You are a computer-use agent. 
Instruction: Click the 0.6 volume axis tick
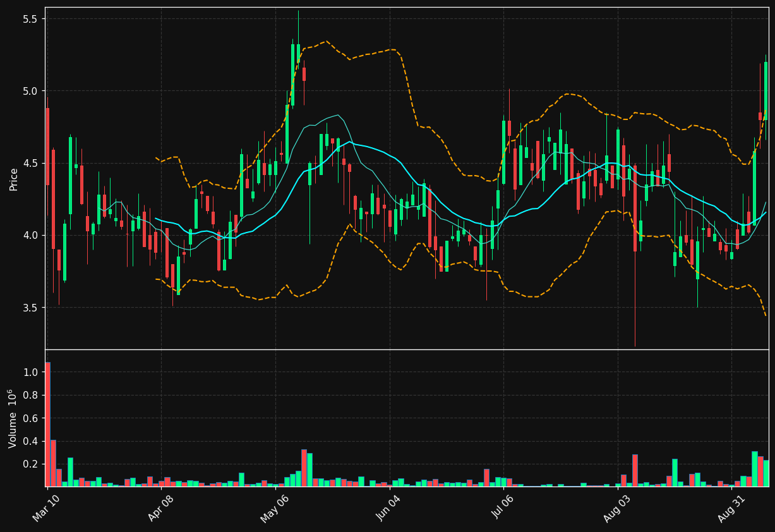(x=31, y=418)
